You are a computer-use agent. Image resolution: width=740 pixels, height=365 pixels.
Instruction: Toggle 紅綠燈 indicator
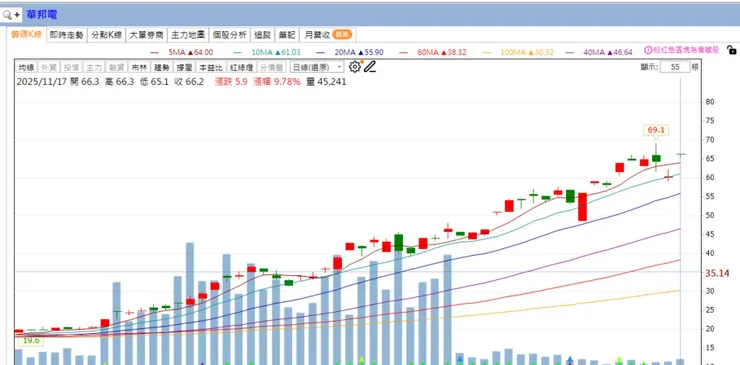click(241, 68)
